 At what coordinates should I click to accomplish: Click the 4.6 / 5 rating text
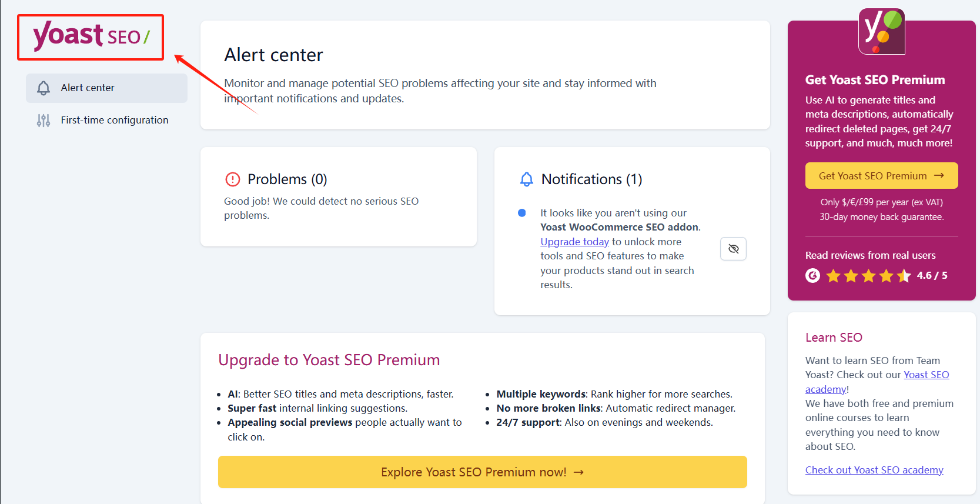[x=932, y=276]
